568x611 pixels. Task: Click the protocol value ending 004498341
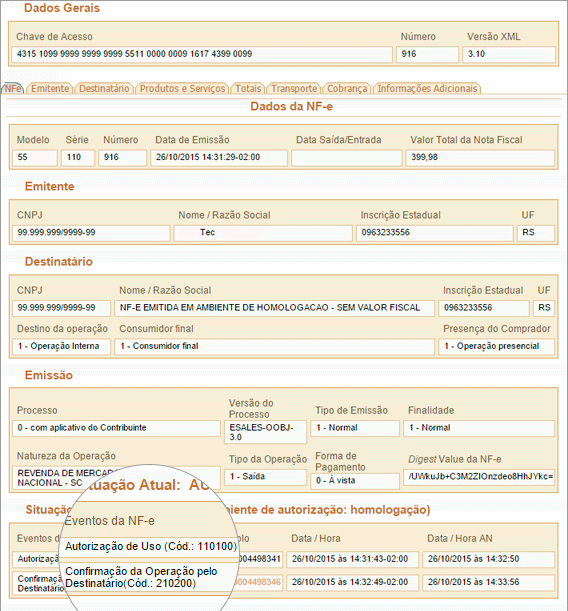259,559
